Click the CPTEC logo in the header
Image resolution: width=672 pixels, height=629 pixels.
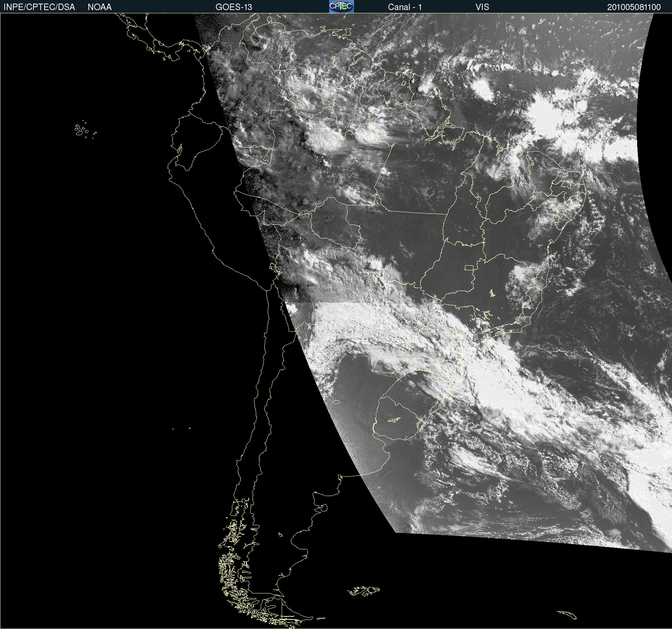coord(341,6)
